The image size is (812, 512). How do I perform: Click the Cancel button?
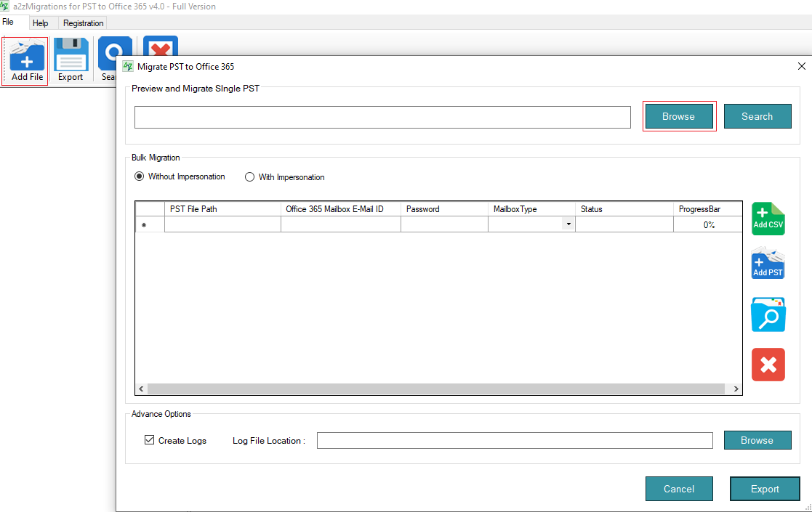pyautogui.click(x=679, y=489)
